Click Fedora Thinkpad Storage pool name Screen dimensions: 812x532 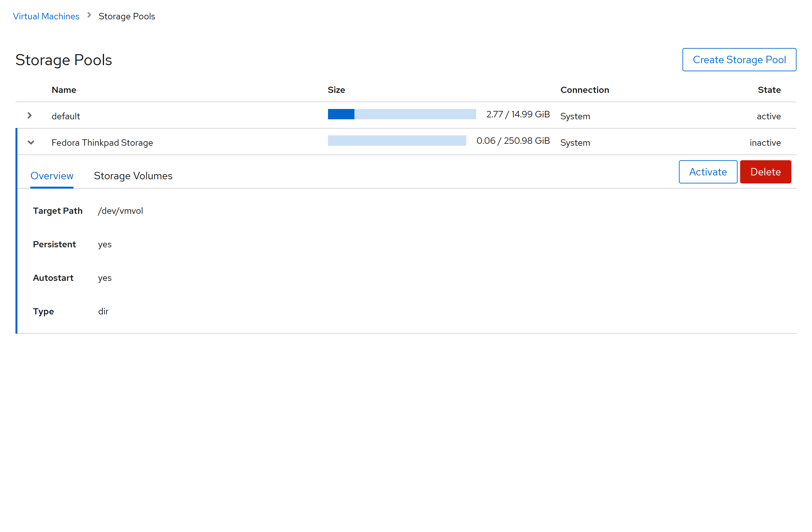(102, 143)
